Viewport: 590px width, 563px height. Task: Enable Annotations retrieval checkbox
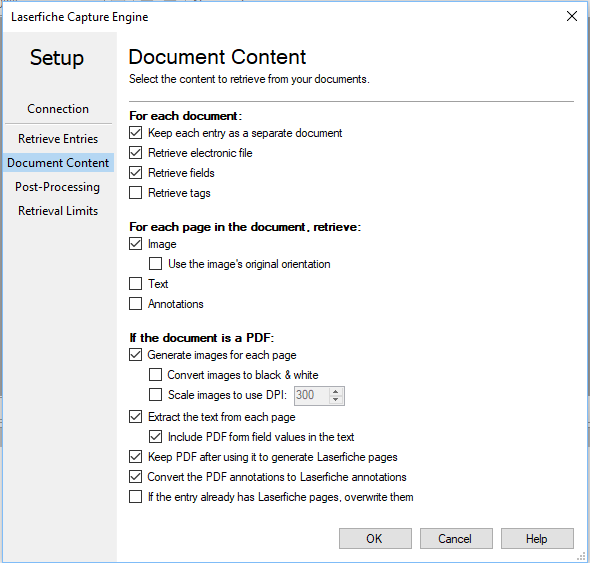pyautogui.click(x=135, y=304)
